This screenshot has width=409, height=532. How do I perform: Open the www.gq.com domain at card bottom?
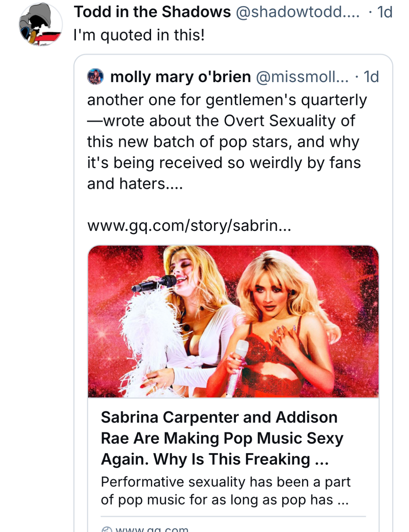click(x=152, y=530)
